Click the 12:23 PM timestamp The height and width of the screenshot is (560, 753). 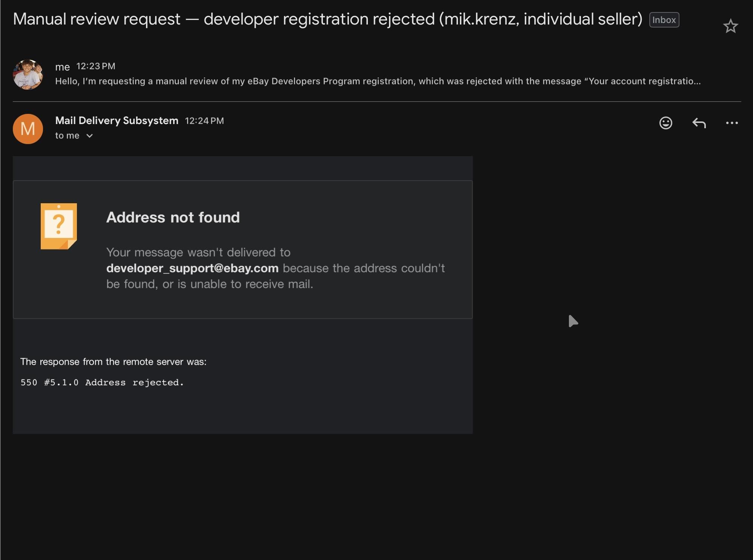coord(96,66)
